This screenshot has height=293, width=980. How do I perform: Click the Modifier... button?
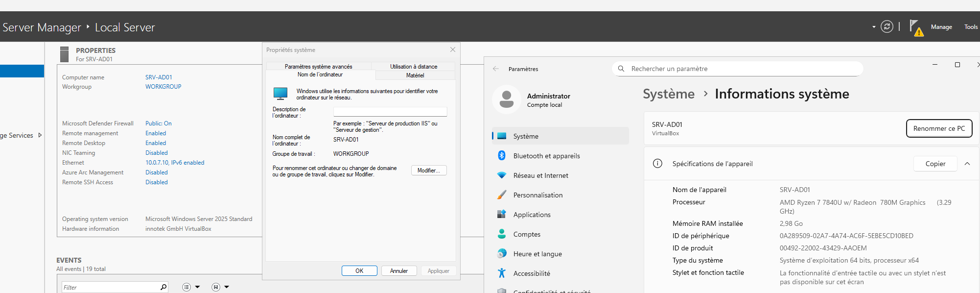429,171
